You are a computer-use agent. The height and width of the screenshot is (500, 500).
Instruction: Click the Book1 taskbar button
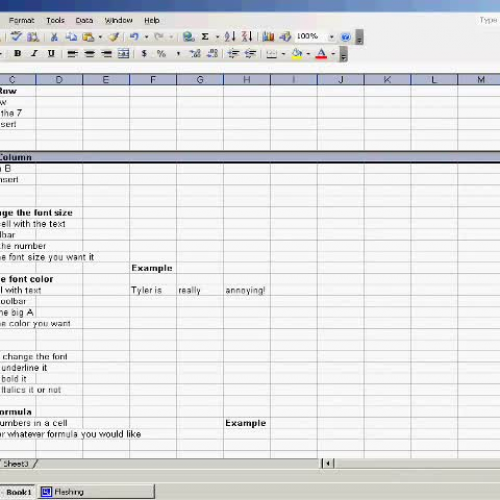point(17,492)
